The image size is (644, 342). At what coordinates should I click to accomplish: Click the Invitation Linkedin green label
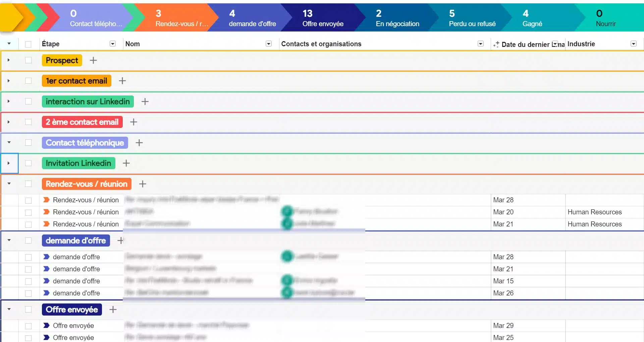pos(78,163)
